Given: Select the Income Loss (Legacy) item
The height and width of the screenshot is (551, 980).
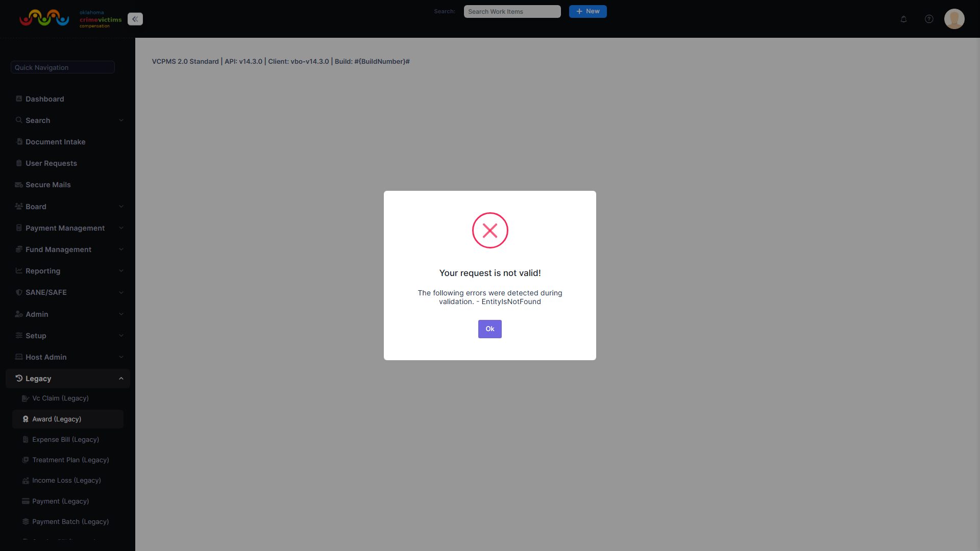Looking at the screenshot, I should pyautogui.click(x=66, y=480).
